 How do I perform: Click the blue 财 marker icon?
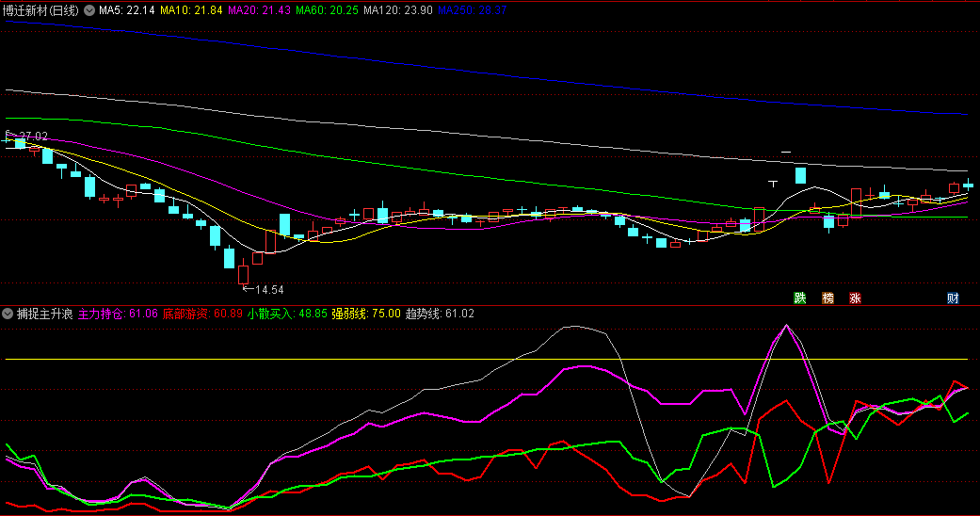(x=953, y=298)
